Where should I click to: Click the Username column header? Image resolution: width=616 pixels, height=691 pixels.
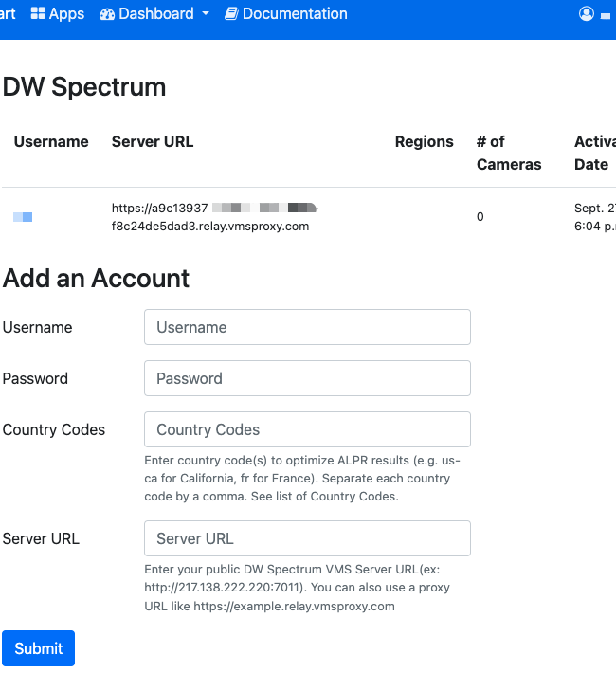click(51, 141)
